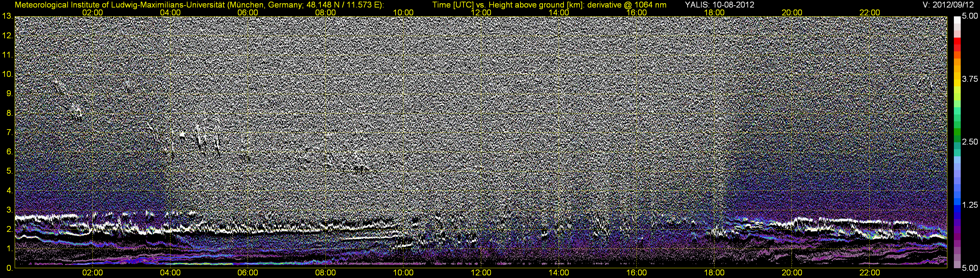Select the 20:00 label on the top time axis
This screenshot has width=980, height=278.
coord(792,12)
